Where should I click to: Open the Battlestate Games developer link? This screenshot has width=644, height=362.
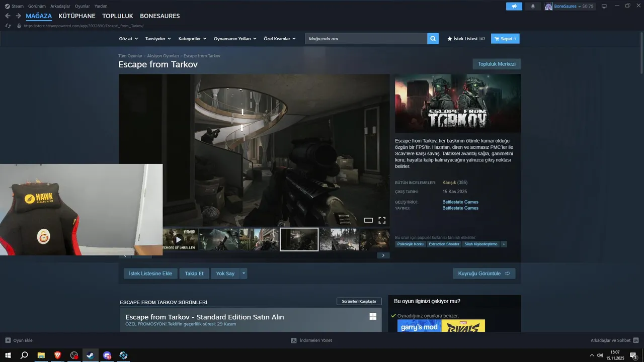point(460,202)
